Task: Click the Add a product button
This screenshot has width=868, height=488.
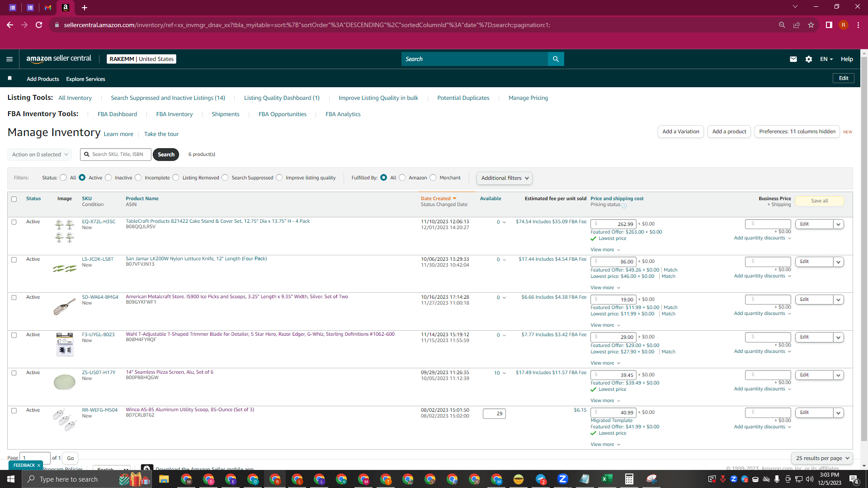Action: (x=729, y=131)
